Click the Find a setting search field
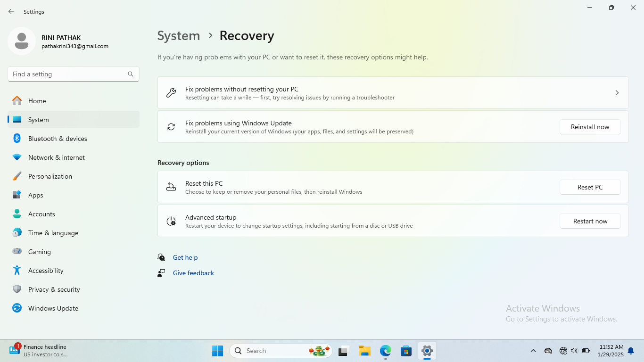Screen dimensions: 644x362 click(x=68, y=74)
